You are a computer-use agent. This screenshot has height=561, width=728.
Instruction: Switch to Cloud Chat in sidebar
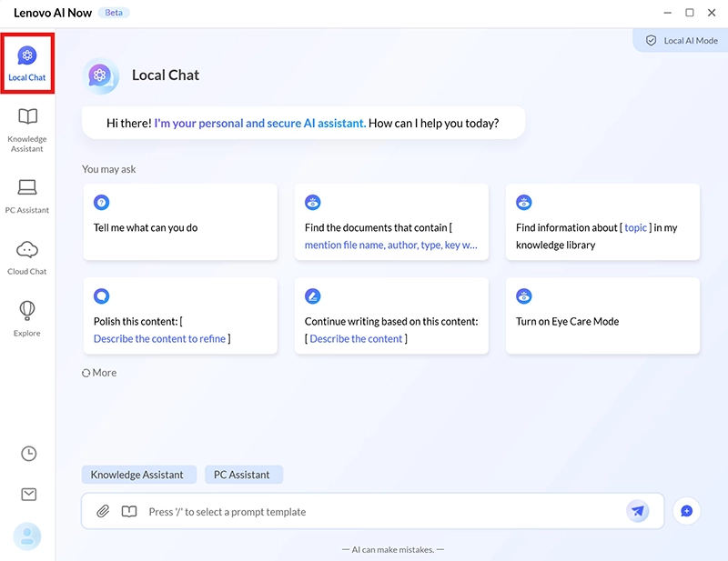point(27,257)
